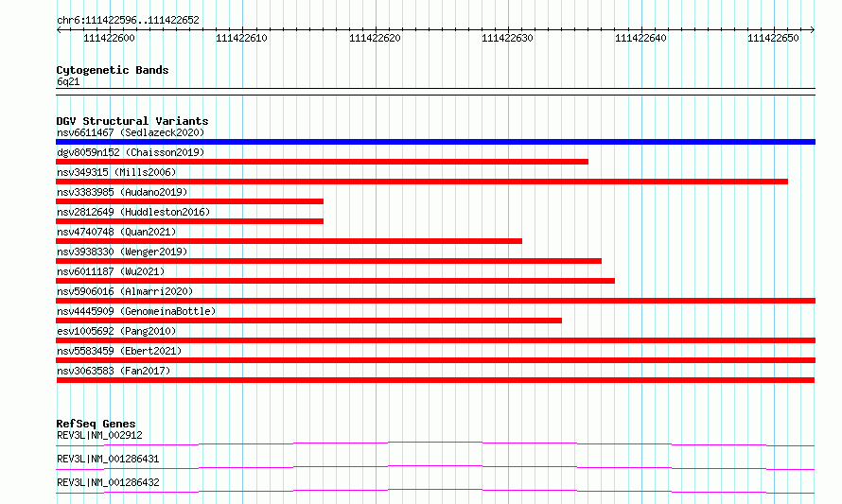Click the REV3L|NM_001286432 gene label
The height and width of the screenshot is (504, 842).
[x=108, y=482]
